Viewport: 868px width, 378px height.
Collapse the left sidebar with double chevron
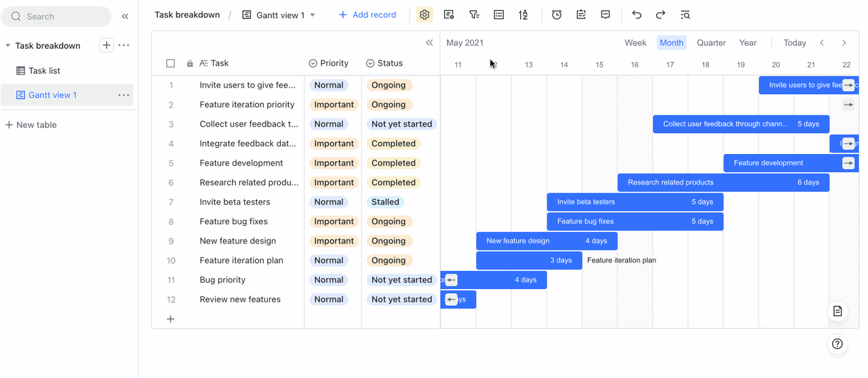tap(125, 16)
